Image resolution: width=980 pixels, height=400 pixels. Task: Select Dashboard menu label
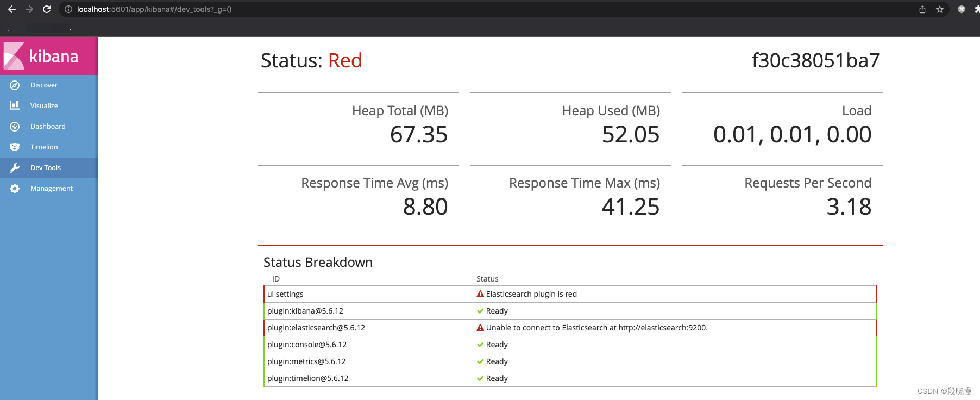click(x=48, y=127)
